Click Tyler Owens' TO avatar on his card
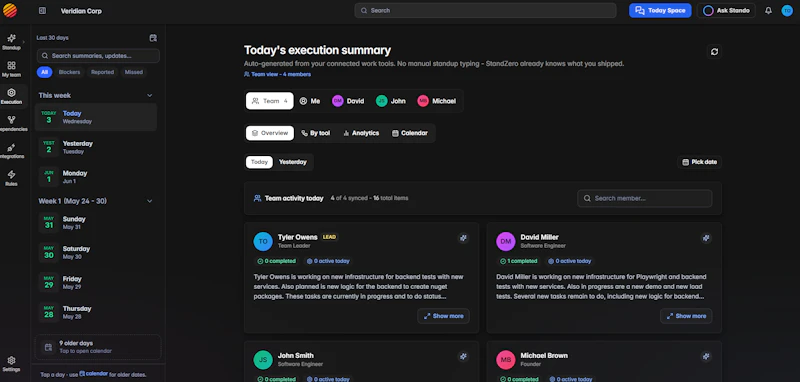The height and width of the screenshot is (382, 800). 263,241
